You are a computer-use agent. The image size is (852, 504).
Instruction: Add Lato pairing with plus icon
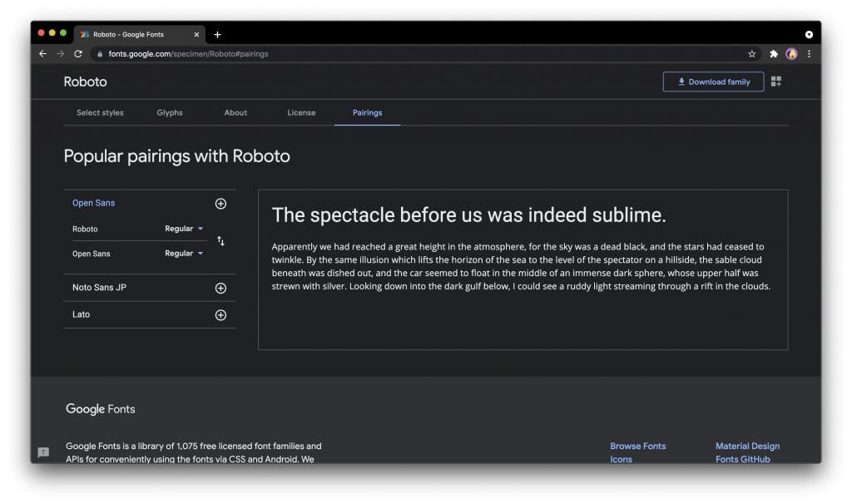(x=220, y=315)
